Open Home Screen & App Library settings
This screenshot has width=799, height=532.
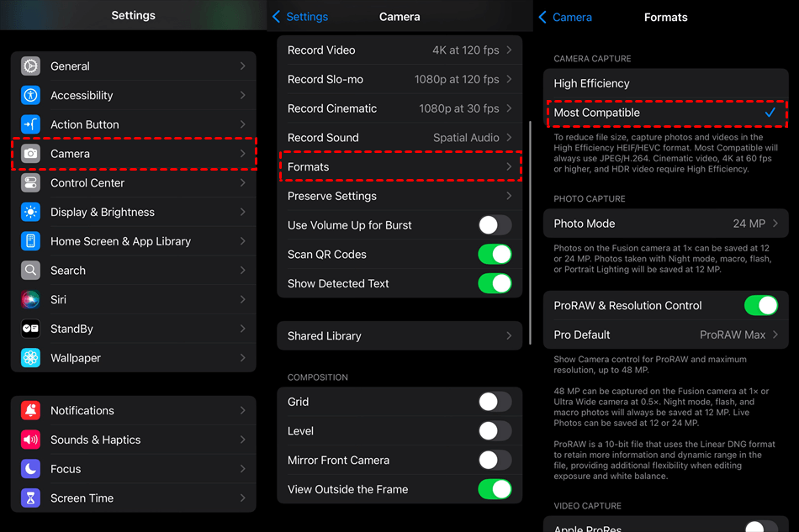coord(134,241)
